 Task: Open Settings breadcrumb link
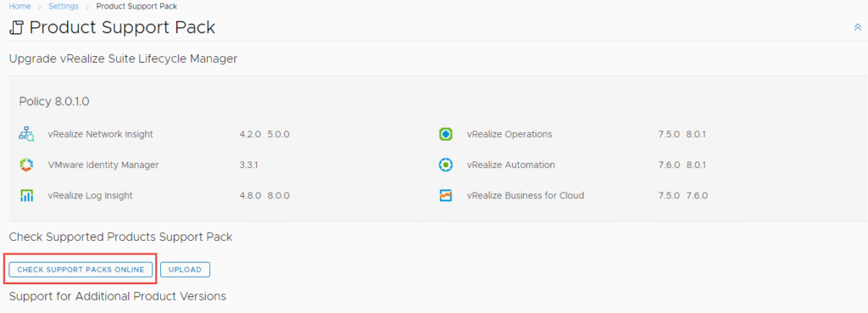click(63, 6)
